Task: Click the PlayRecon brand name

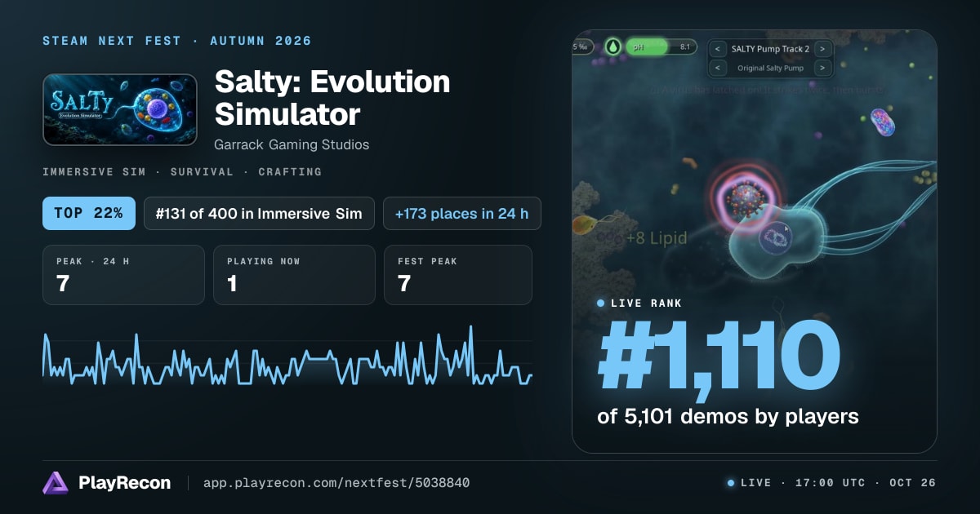Action: [125, 483]
